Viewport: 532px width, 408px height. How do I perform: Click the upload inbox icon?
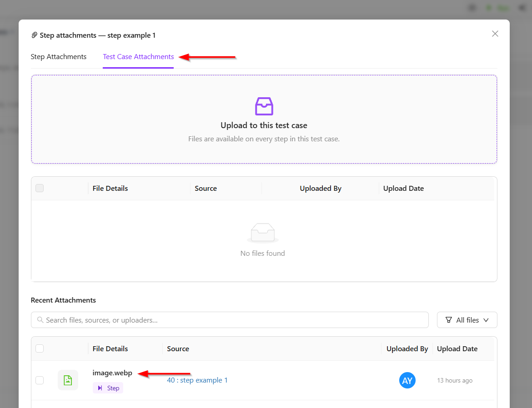pyautogui.click(x=264, y=106)
